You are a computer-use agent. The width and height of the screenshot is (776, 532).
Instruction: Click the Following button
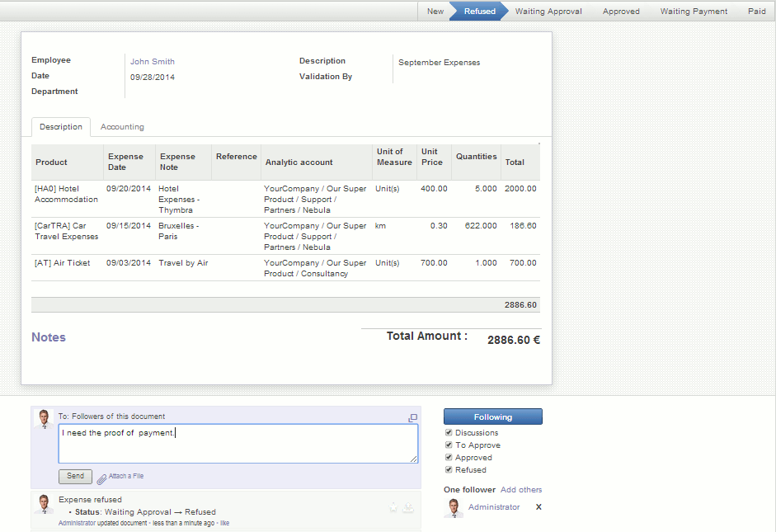[492, 417]
